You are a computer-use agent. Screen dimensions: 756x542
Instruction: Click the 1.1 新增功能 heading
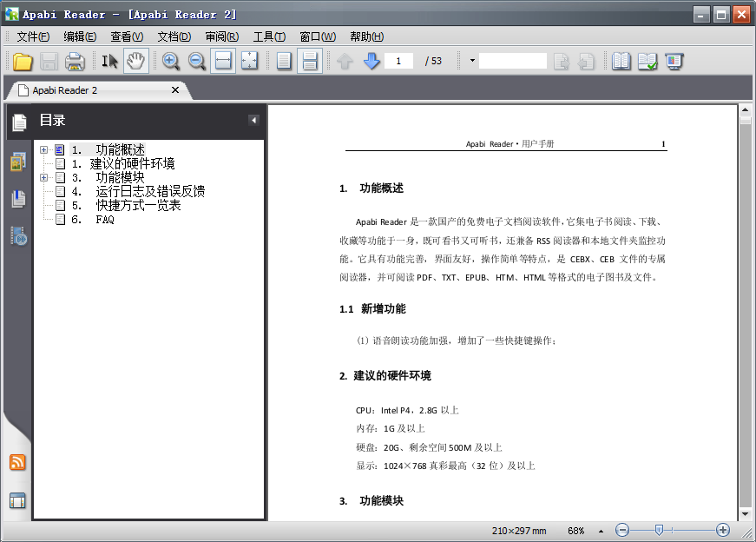click(x=372, y=309)
